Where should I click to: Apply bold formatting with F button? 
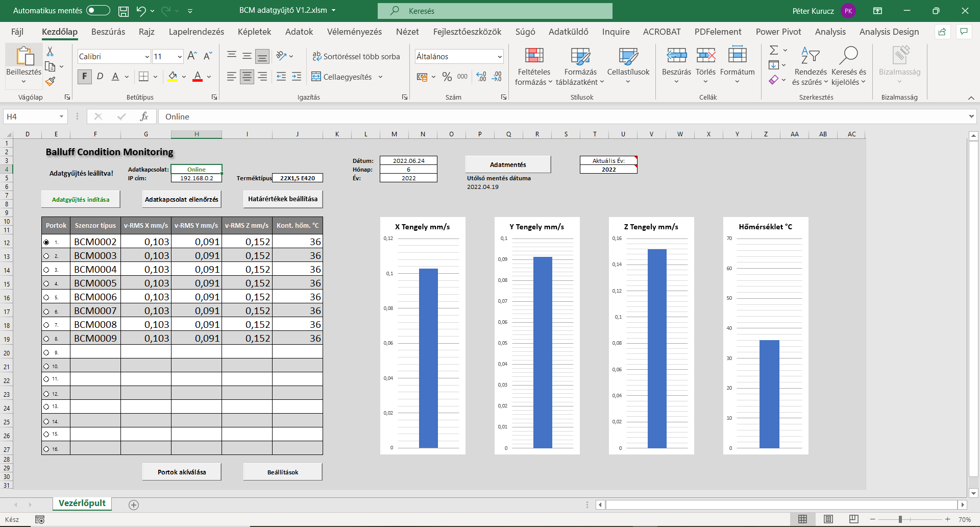[85, 77]
